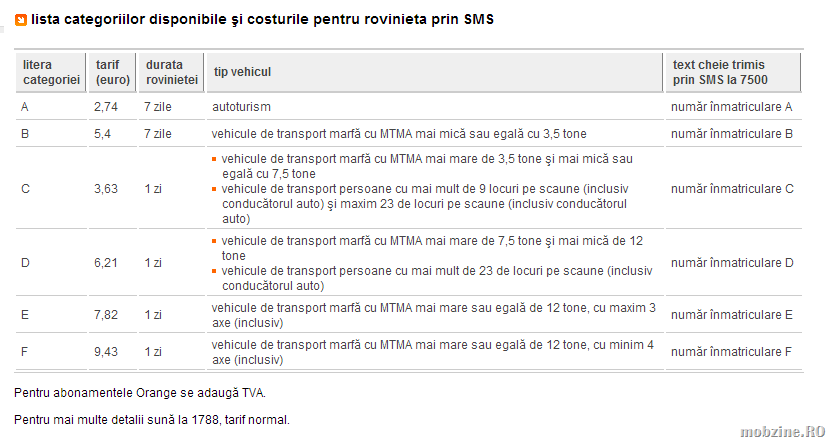The width and height of the screenshot is (831, 443).
Task: Select 'număr înmatriculare D' cell
Action: 732,263
